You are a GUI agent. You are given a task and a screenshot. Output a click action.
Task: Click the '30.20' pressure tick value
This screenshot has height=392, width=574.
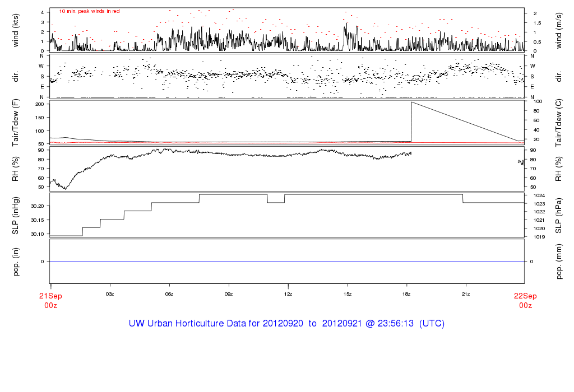click(x=38, y=206)
